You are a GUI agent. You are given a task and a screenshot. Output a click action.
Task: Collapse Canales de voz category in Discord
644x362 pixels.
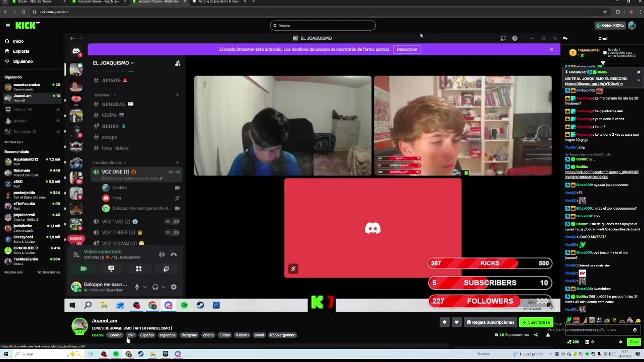point(109,162)
